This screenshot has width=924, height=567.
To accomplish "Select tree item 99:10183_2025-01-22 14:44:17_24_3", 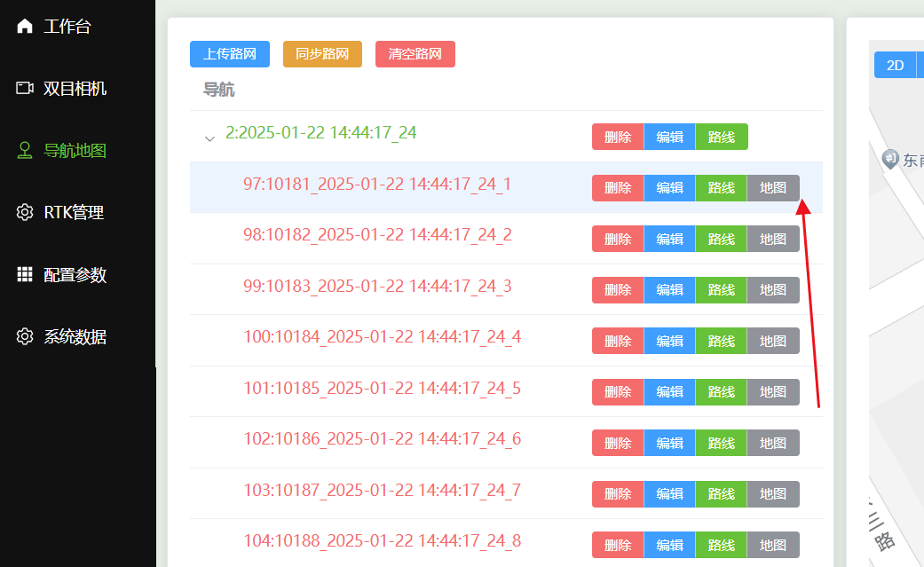I will coord(377,287).
